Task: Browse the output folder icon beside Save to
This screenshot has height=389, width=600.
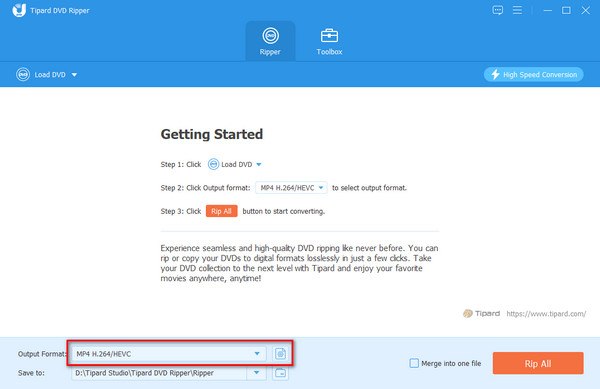Action: [x=280, y=373]
